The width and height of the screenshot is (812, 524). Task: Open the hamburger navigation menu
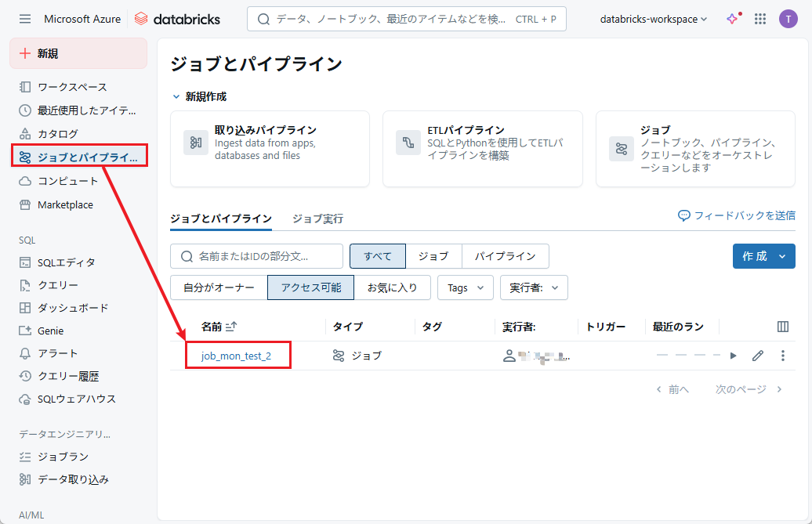coord(25,19)
